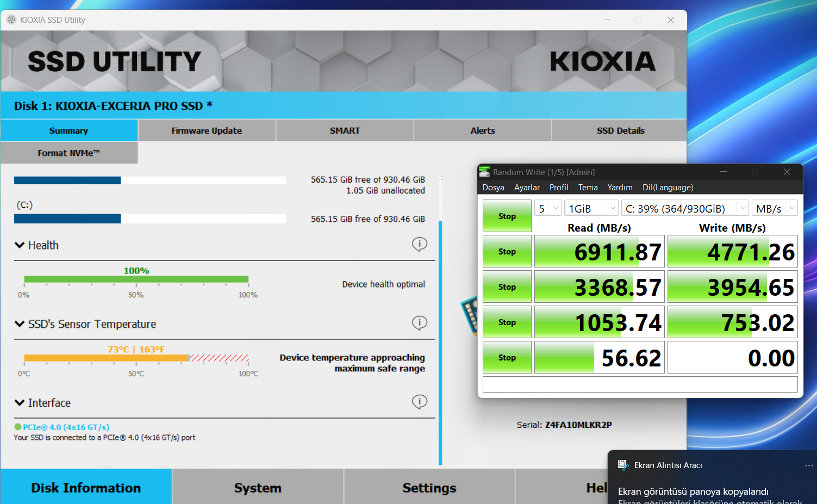Collapse the SSD's Sensor Temperature section
The image size is (817, 504).
20,324
